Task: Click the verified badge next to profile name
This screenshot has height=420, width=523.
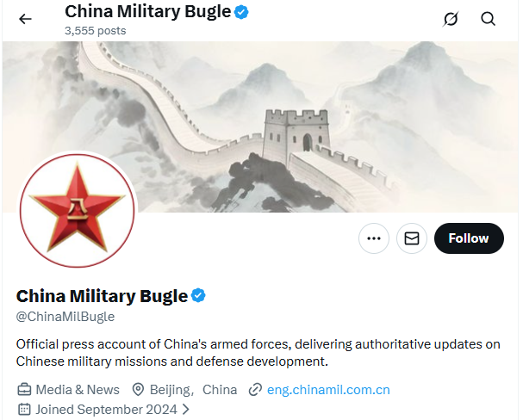Action: pyautogui.click(x=198, y=295)
